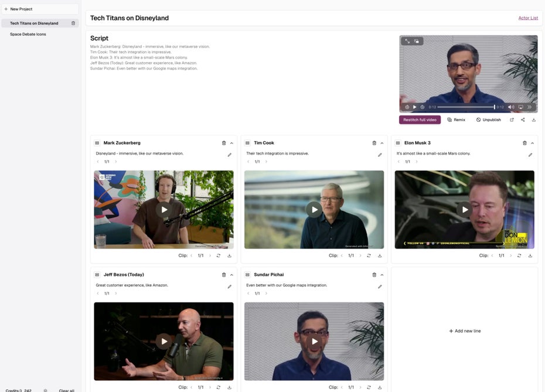This screenshot has width=545, height=392.
Task: Play the Jeff Bezos clip thumbnail
Action: [163, 341]
